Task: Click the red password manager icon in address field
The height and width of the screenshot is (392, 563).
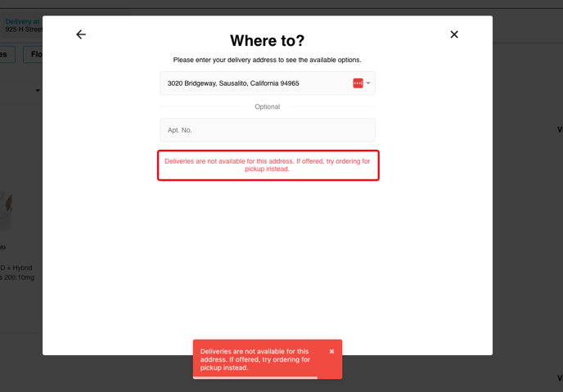Action: (x=358, y=83)
